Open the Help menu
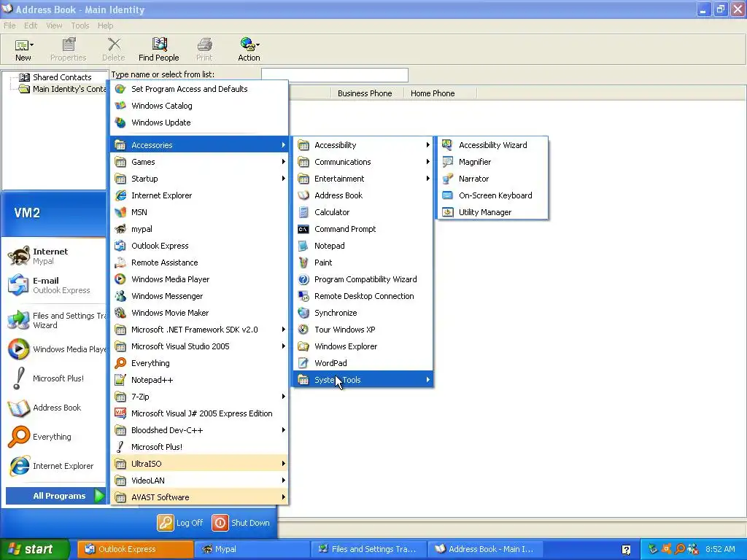 pos(105,26)
